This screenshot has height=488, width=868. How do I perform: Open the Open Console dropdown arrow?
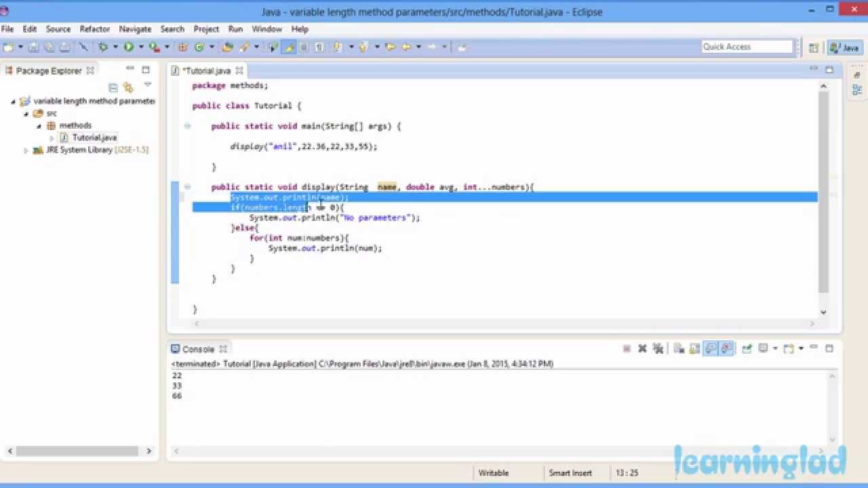(801, 348)
